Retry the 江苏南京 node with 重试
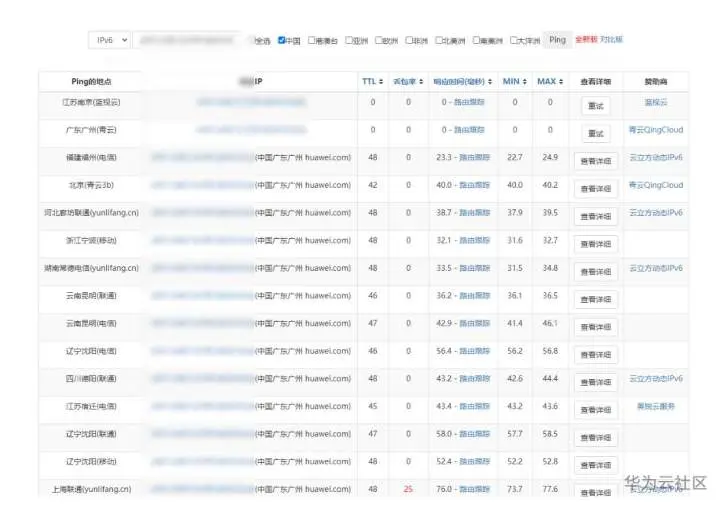Image resolution: width=720 pixels, height=509 pixels. 596,106
